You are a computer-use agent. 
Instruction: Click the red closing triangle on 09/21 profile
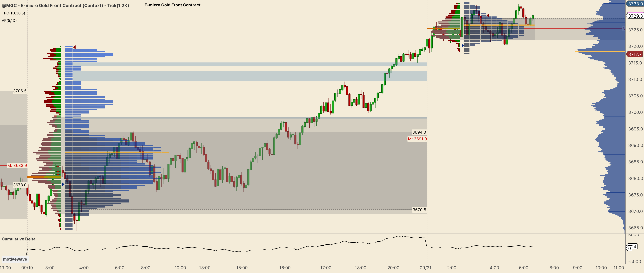point(488,15)
